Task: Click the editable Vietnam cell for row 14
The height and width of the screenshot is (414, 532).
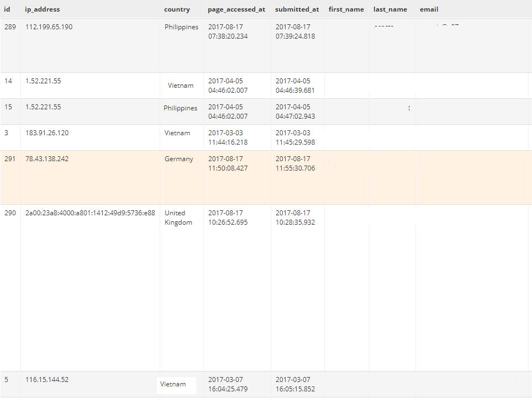Action: pos(180,86)
